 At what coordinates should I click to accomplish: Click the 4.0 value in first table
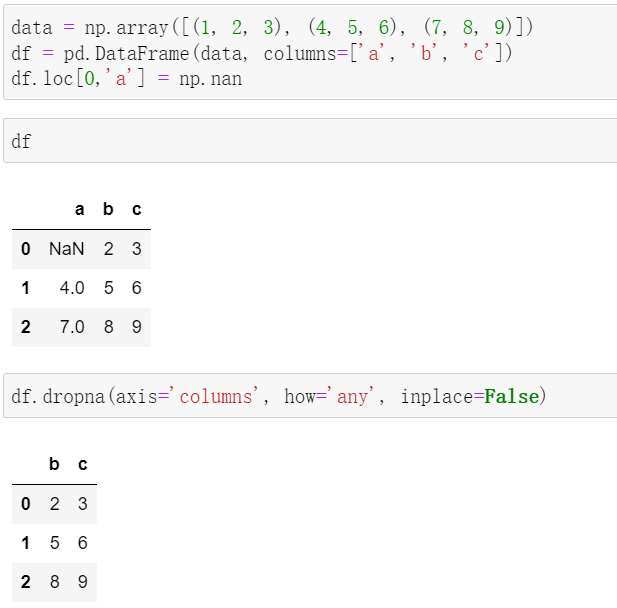[72, 288]
